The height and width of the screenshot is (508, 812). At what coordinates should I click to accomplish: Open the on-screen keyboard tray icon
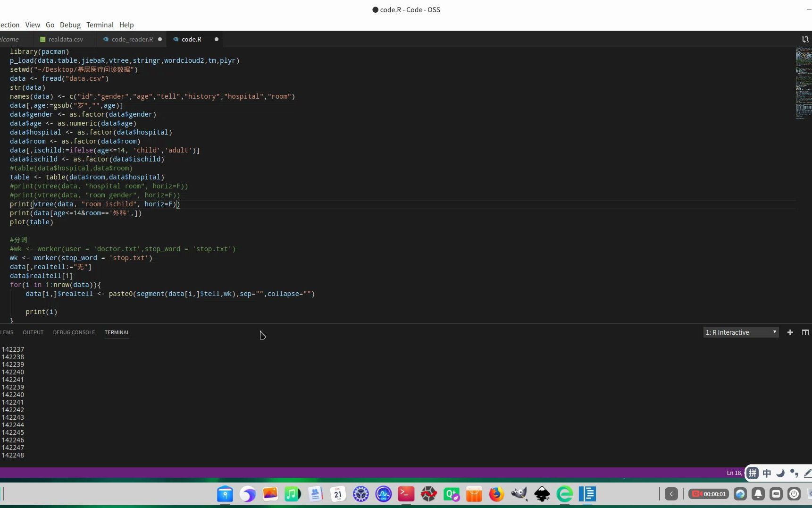(x=776, y=494)
